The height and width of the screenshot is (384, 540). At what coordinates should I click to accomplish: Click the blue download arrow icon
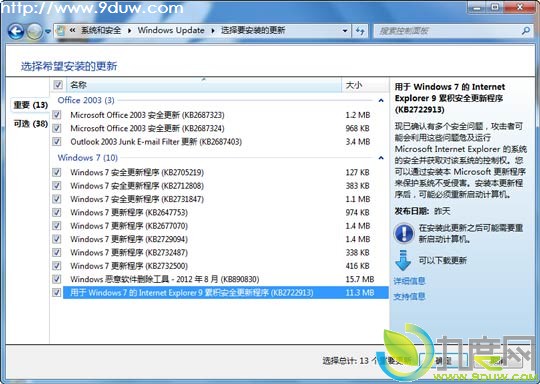pos(403,260)
